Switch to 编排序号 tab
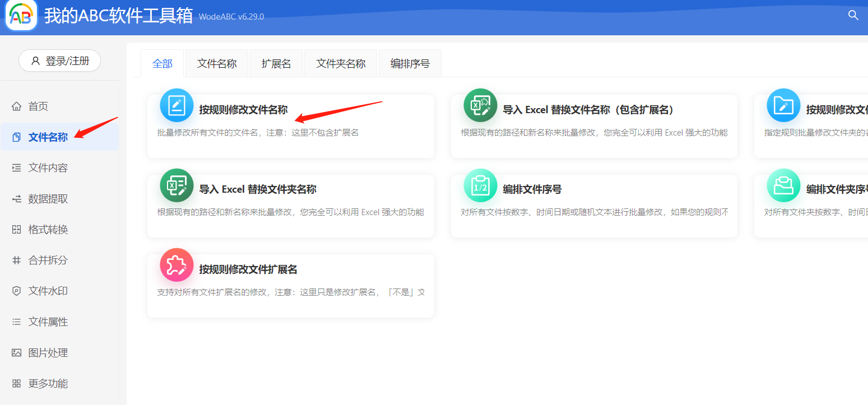The image size is (868, 405). [410, 64]
